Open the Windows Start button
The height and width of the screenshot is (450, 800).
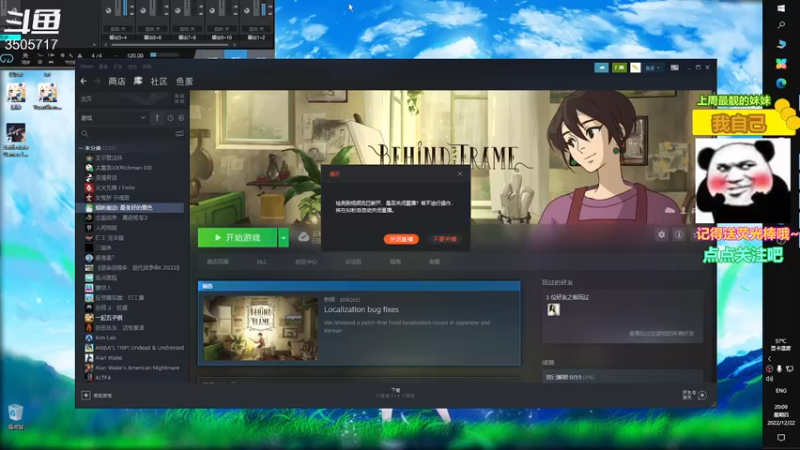[781, 8]
